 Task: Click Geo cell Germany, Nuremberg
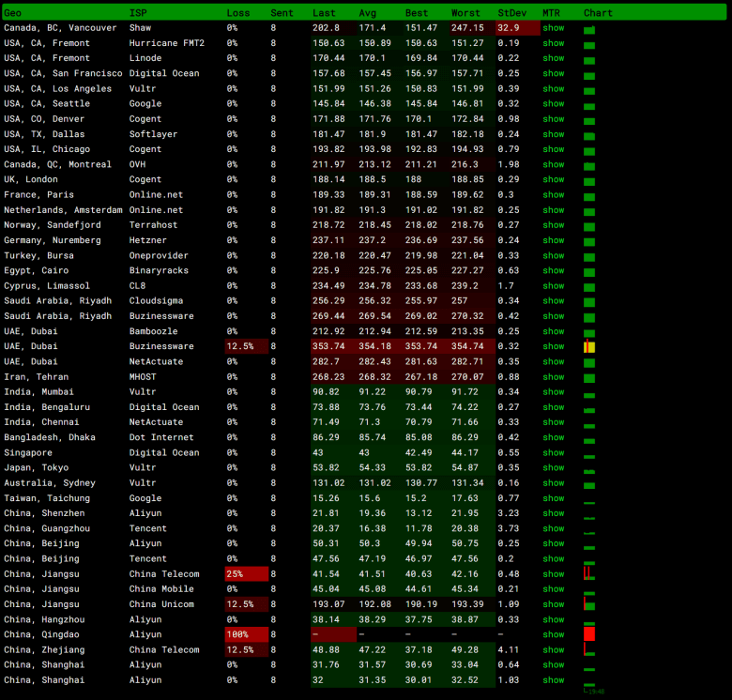coord(53,240)
